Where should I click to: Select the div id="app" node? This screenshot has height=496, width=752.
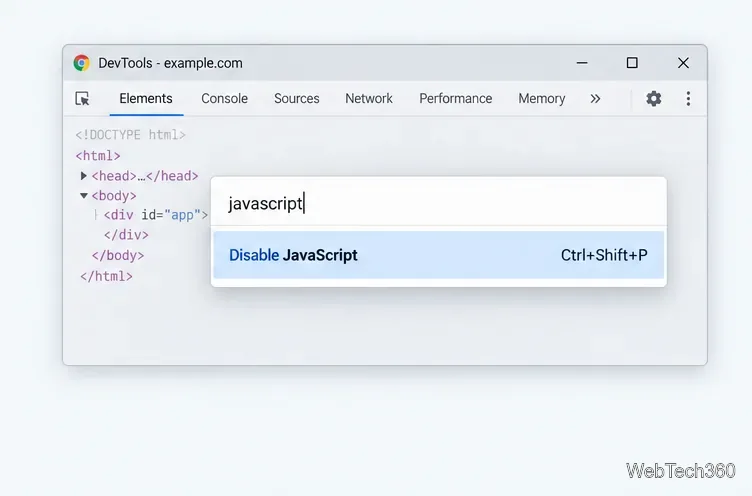(156, 215)
